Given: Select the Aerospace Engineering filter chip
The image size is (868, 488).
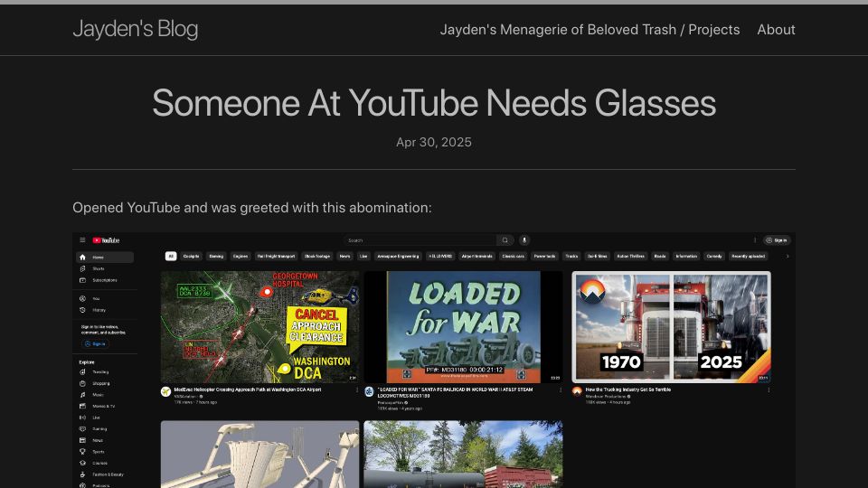Looking at the screenshot, I should click(398, 256).
